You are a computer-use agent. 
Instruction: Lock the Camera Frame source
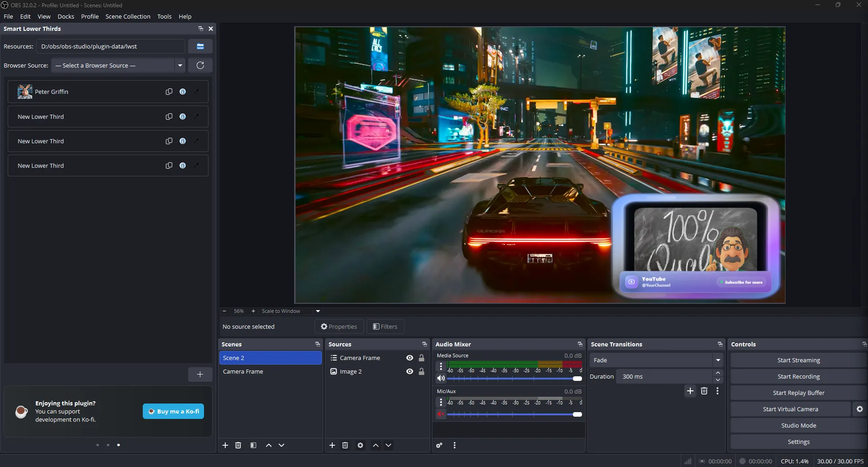point(422,358)
